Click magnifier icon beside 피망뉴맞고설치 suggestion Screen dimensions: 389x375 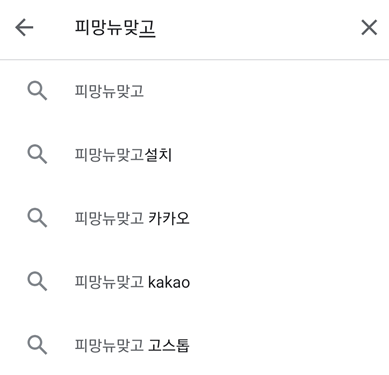(37, 154)
